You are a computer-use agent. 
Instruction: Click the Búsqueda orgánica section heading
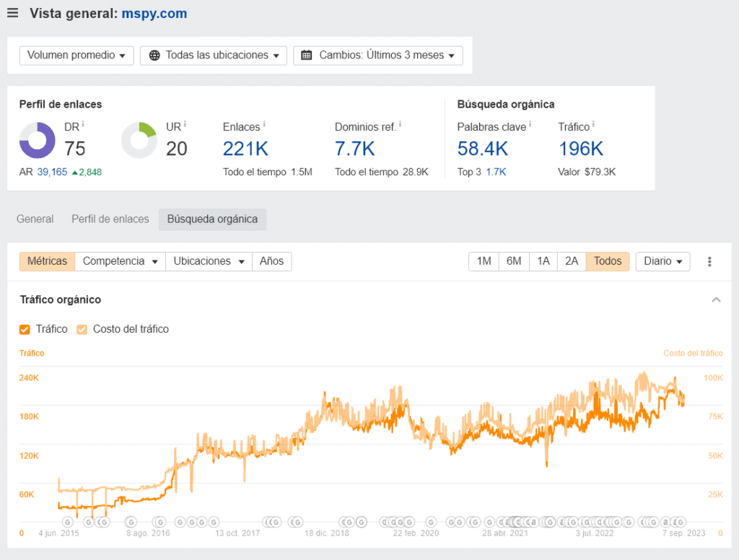point(506,105)
